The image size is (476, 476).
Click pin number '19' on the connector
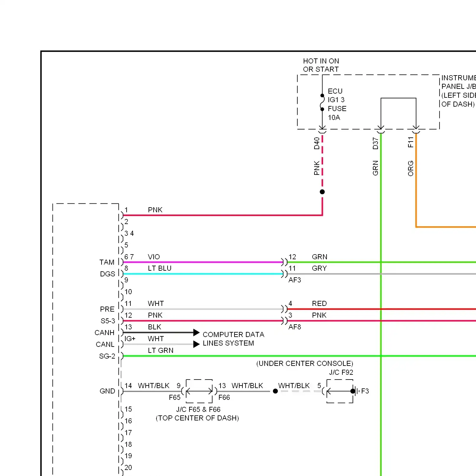pos(128,456)
